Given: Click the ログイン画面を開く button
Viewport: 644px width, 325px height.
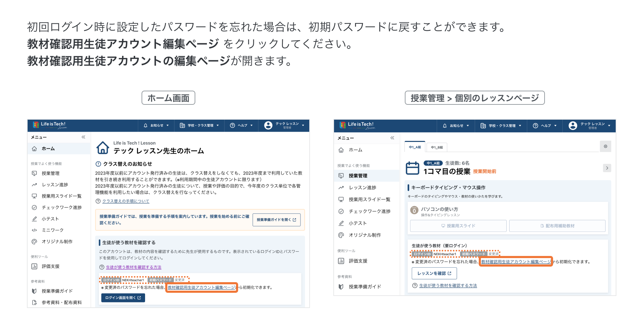Looking at the screenshot, I should [123, 298].
